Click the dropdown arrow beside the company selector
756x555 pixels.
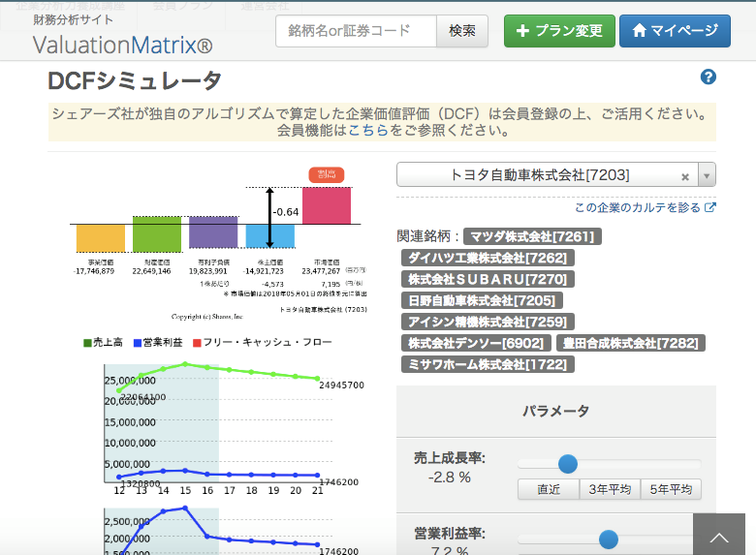click(x=707, y=176)
